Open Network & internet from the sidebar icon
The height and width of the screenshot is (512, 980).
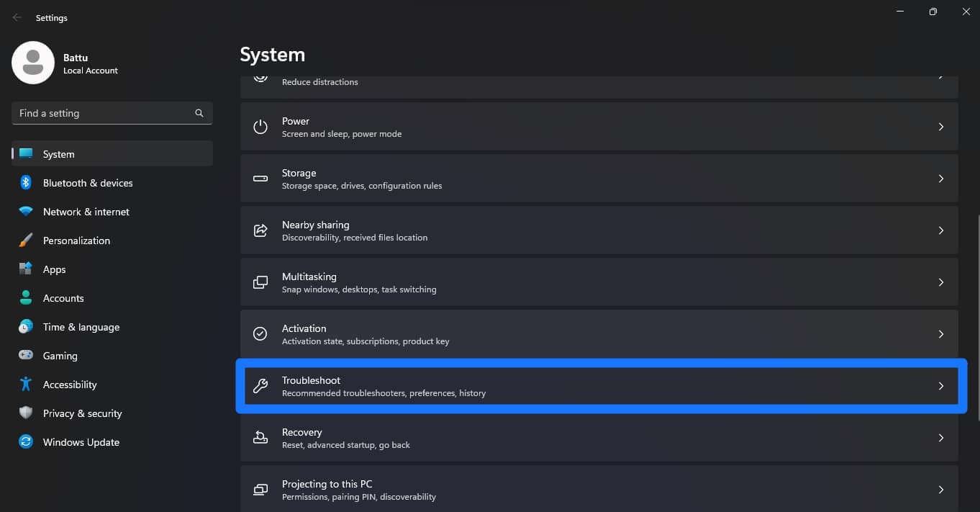coord(26,212)
